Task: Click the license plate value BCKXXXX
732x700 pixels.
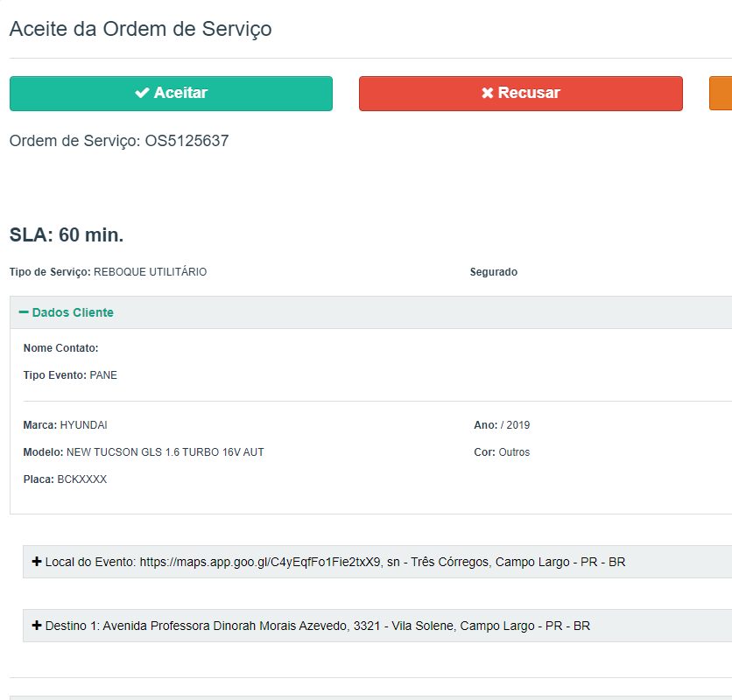Action: (x=81, y=479)
